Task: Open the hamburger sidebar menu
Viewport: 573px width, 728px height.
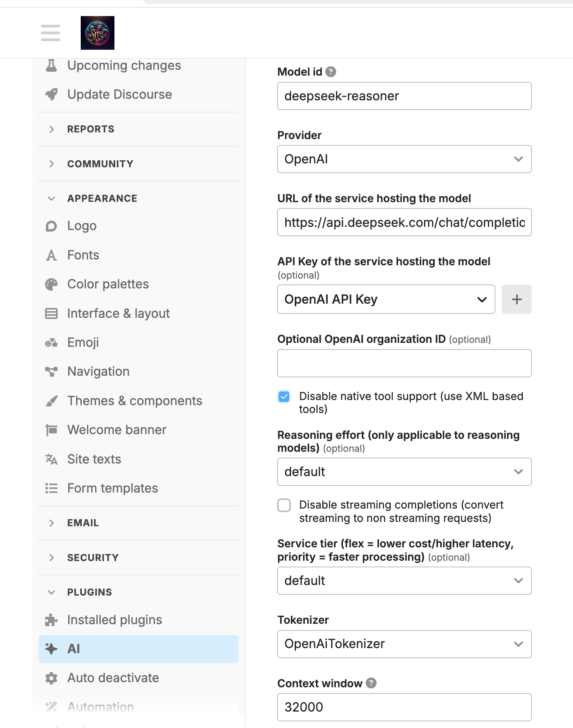Action: pos(51,33)
